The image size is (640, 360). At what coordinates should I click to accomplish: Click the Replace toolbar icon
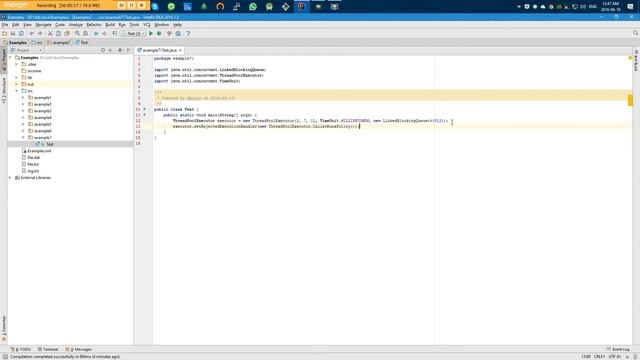coord(86,33)
